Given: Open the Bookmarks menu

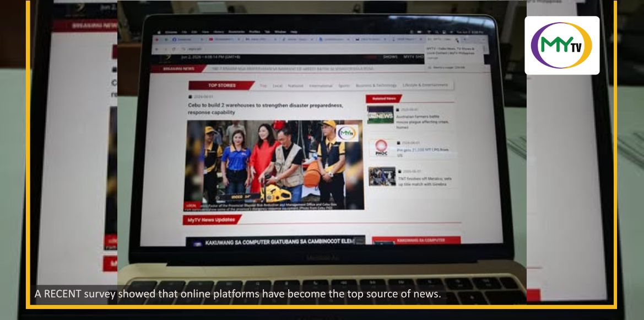Looking at the screenshot, I should pyautogui.click(x=236, y=32).
